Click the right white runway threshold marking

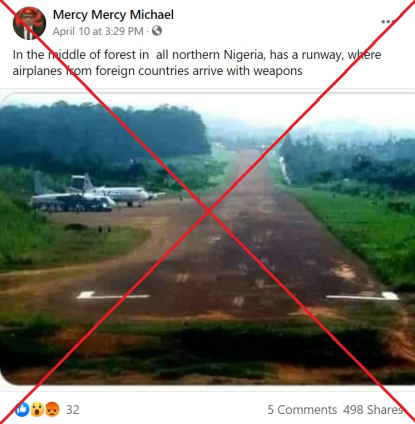coord(363,296)
